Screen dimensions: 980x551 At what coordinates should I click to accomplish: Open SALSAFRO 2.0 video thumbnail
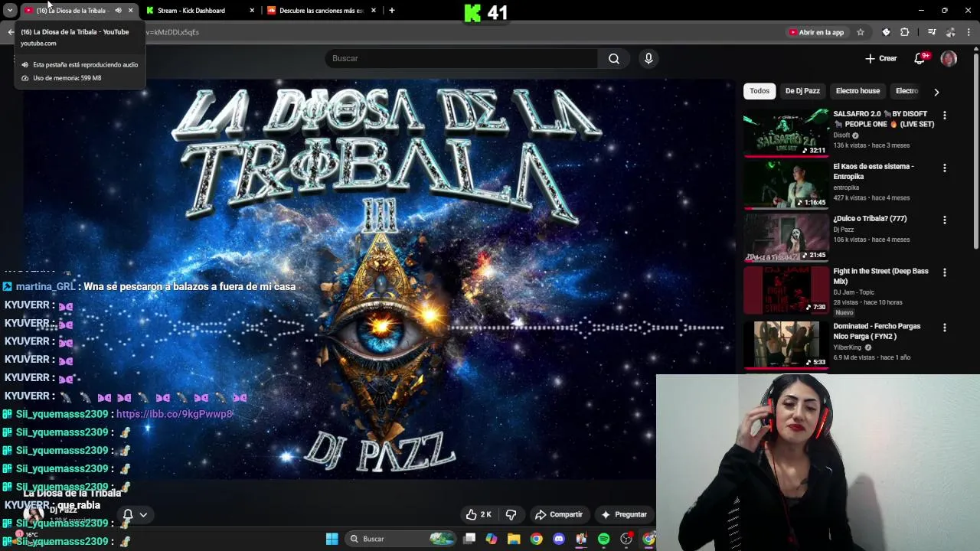(x=786, y=132)
